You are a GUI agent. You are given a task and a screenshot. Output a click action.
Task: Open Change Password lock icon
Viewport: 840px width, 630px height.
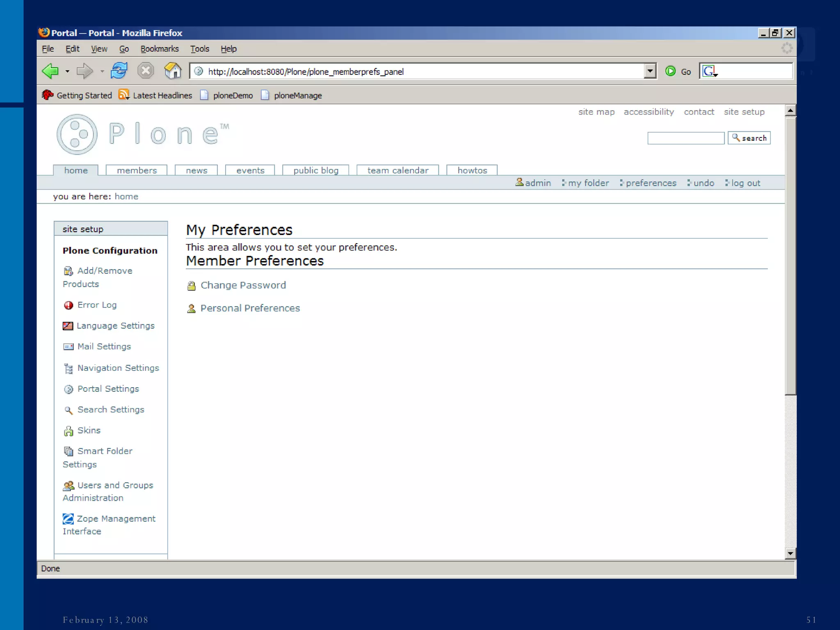pyautogui.click(x=191, y=286)
